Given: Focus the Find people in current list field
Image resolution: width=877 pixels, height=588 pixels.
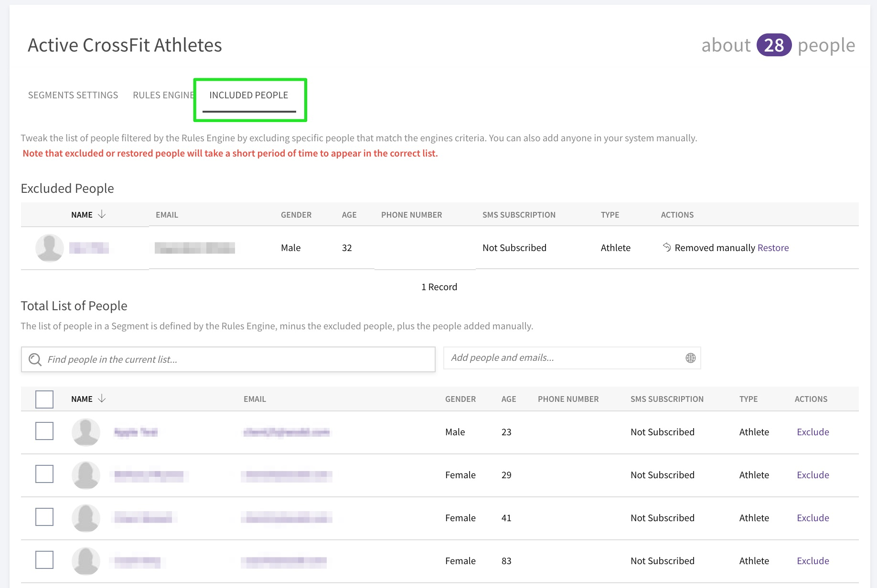Looking at the screenshot, I should pos(228,359).
